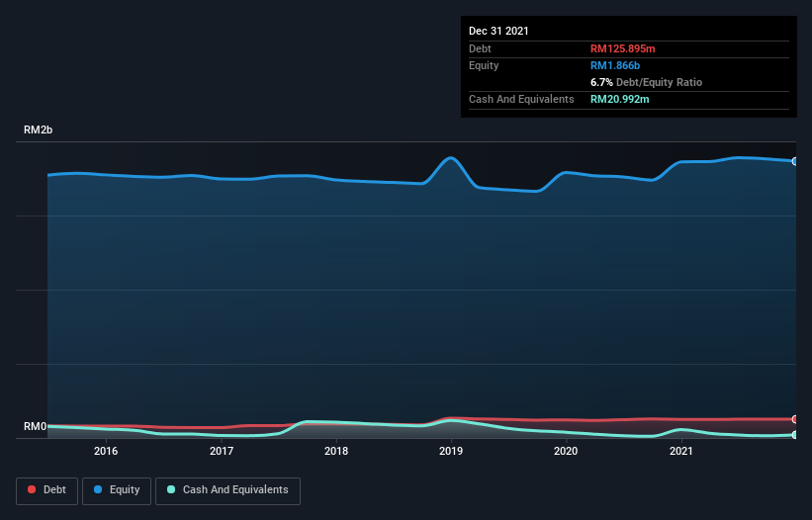Select the 2017 x-axis label

click(x=222, y=451)
